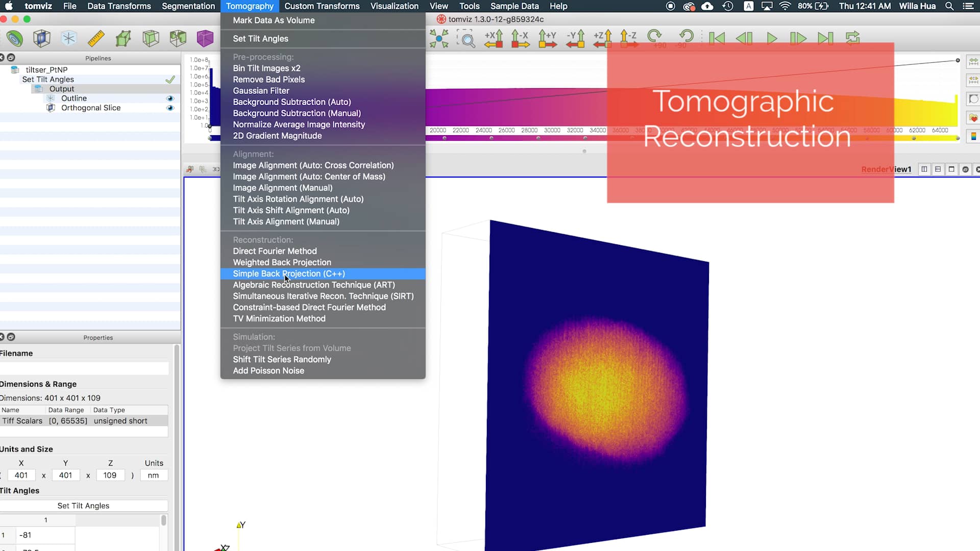The width and height of the screenshot is (980, 551).
Task: Hide the Orthogonal Slice module
Action: (x=170, y=108)
